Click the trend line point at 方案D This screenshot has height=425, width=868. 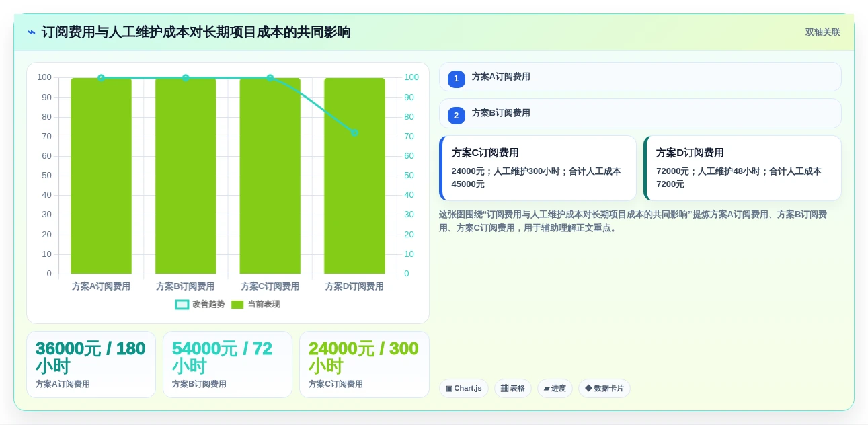click(x=354, y=132)
